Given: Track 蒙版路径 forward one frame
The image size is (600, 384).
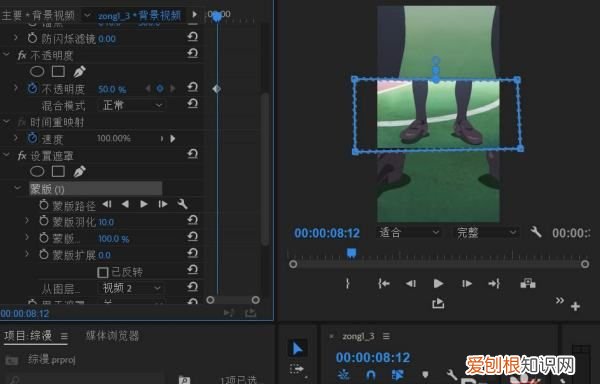Looking at the screenshot, I should tap(163, 204).
